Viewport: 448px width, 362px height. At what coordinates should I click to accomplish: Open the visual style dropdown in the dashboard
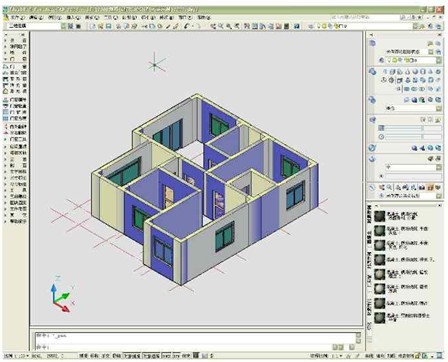(x=413, y=108)
